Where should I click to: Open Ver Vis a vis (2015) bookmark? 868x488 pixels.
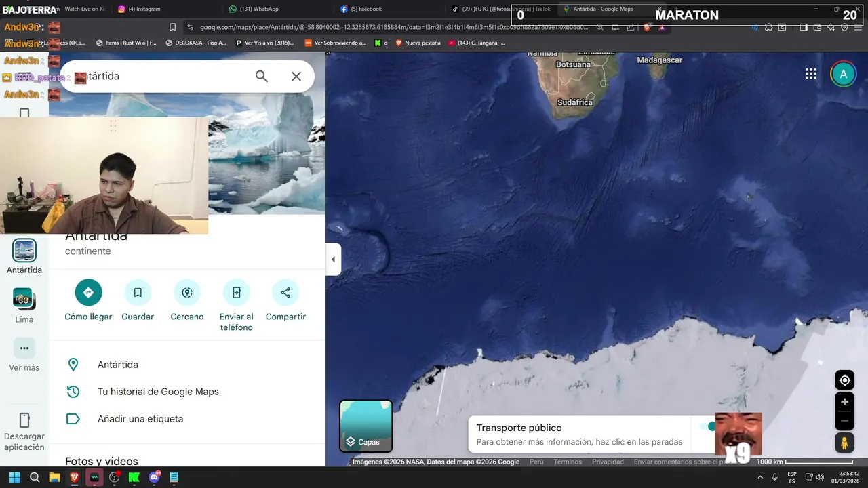264,43
